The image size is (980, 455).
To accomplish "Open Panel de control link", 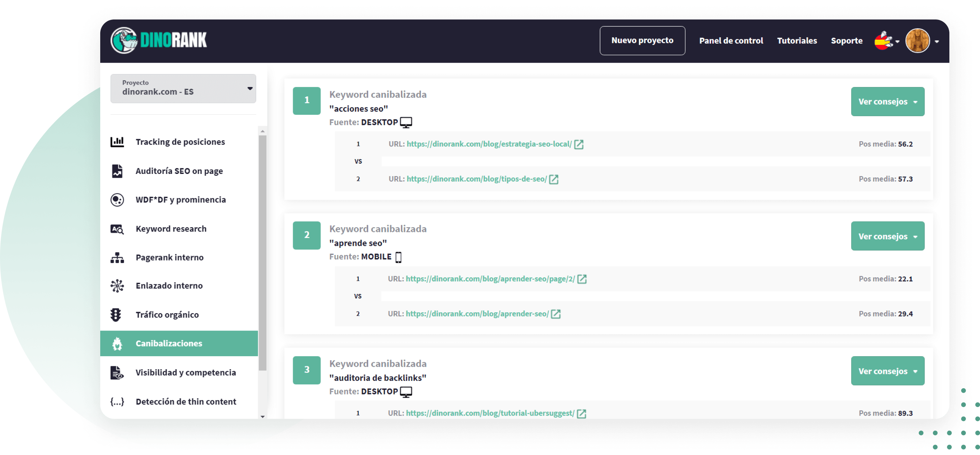I will click(731, 41).
